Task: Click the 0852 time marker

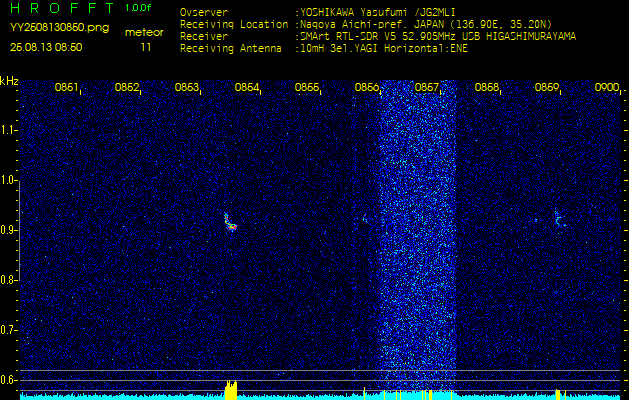Action: point(127,87)
